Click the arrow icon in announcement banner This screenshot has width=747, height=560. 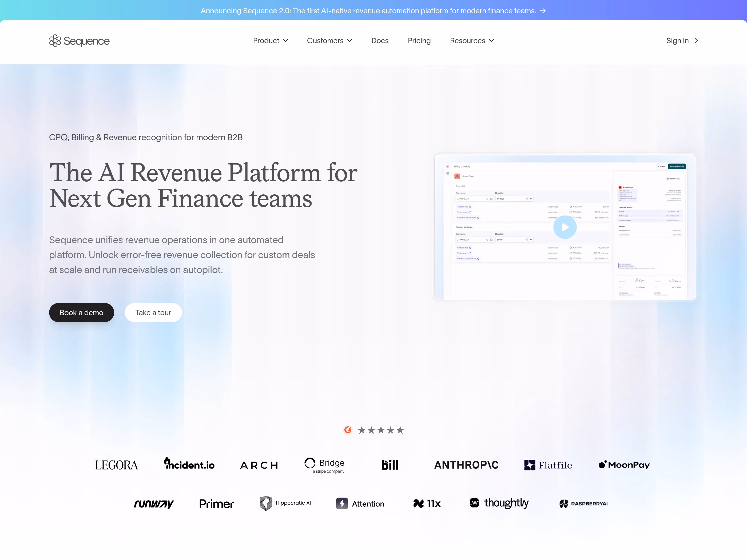pyautogui.click(x=543, y=11)
